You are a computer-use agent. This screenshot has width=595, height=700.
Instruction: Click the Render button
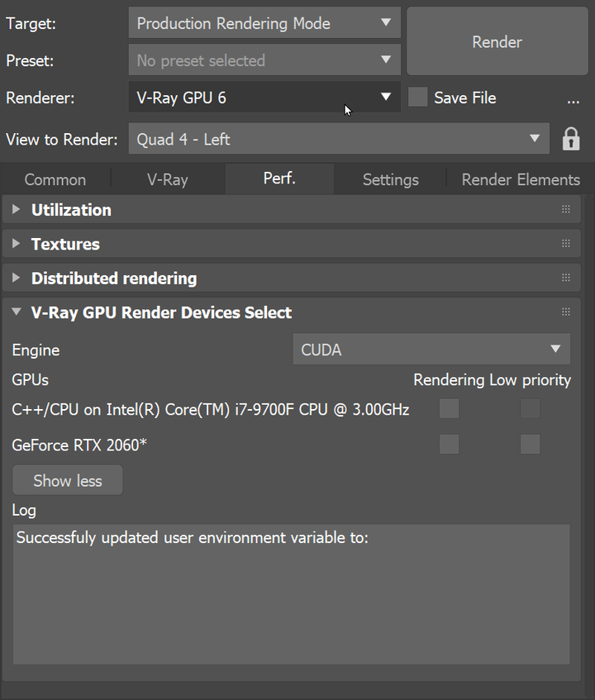496,41
